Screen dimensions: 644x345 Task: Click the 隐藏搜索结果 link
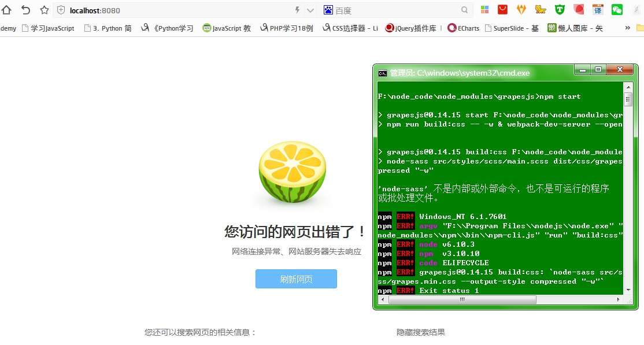coord(421,332)
